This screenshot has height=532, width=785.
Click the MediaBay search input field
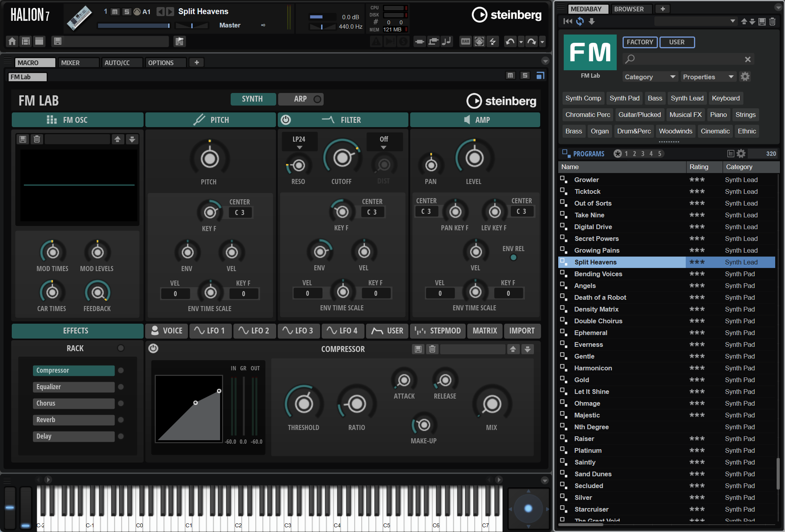[688, 59]
